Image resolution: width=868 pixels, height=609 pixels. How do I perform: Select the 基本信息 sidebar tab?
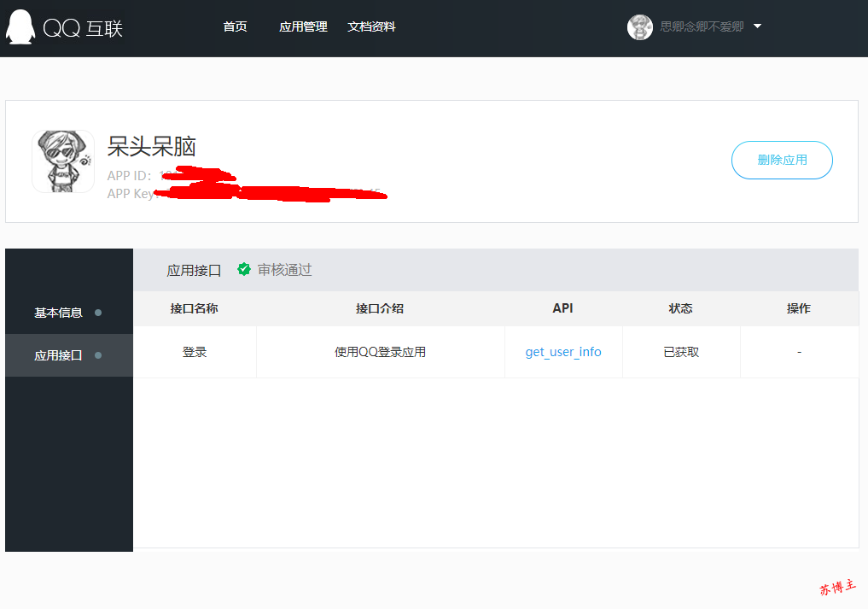pyautogui.click(x=68, y=313)
